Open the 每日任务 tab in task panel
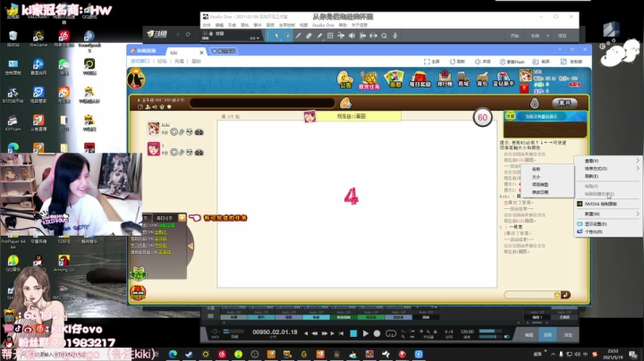The height and width of the screenshot is (361, 644). (165, 218)
